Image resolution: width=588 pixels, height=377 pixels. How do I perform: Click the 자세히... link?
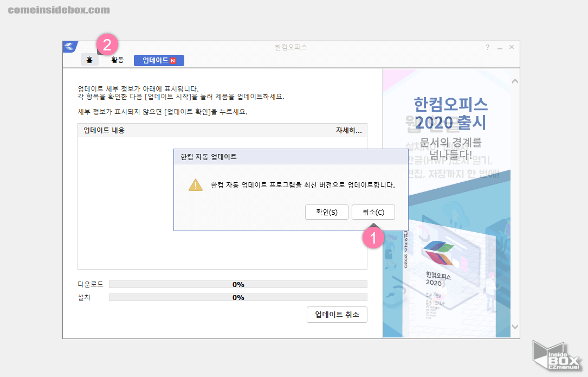(349, 130)
